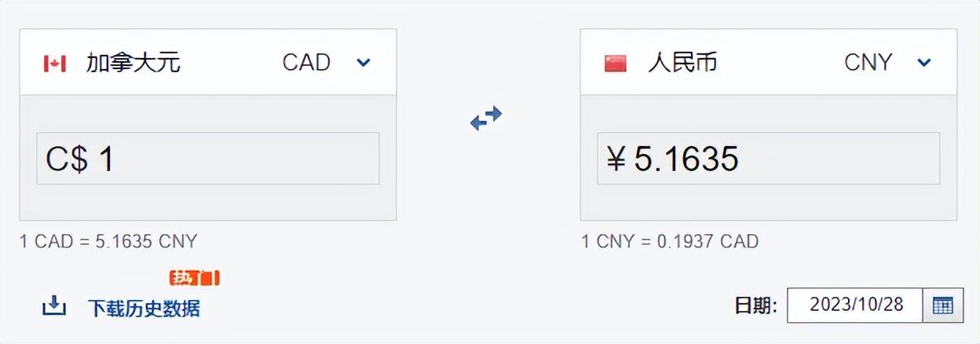980x344 pixels.
Task: Click the 日期 label
Action: pyautogui.click(x=755, y=306)
